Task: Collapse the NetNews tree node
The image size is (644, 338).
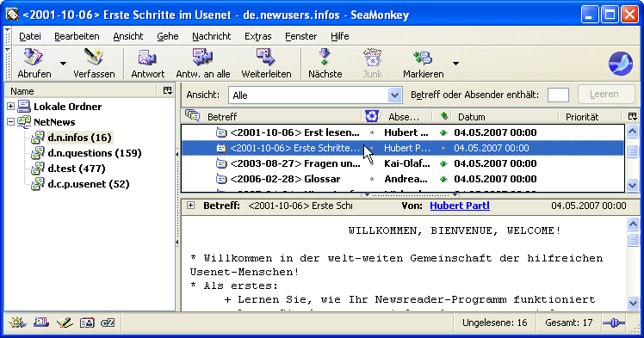Action: (10, 122)
